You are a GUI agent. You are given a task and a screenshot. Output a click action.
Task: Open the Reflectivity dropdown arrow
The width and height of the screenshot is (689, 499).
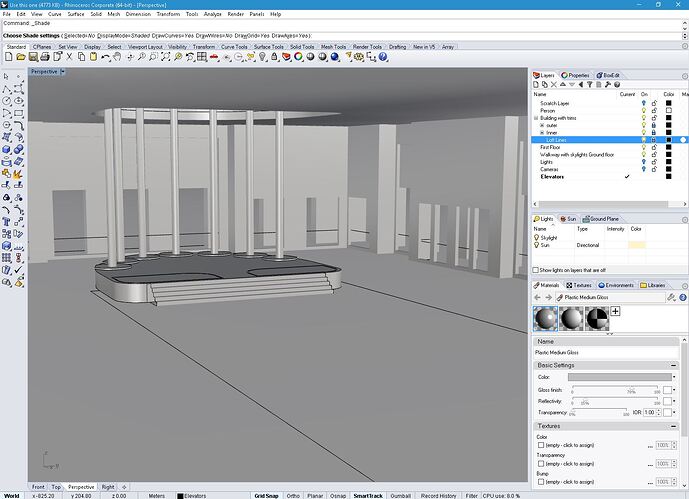(674, 401)
